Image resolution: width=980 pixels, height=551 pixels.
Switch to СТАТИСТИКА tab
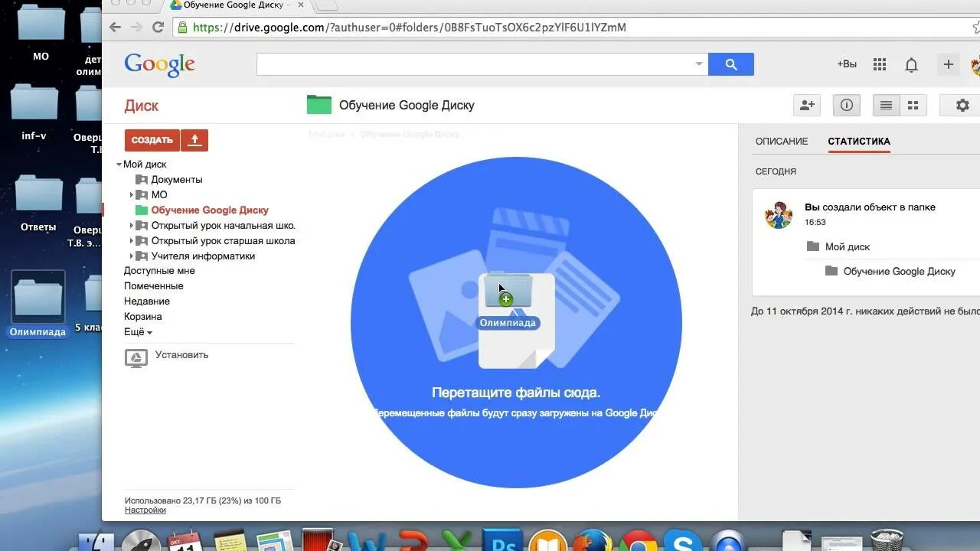(x=859, y=142)
